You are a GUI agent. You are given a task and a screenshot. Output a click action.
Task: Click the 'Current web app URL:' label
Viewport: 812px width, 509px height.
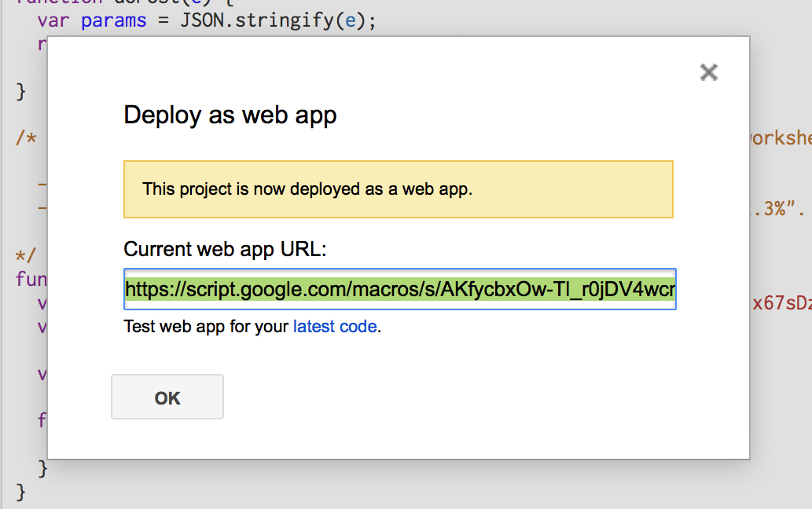226,249
